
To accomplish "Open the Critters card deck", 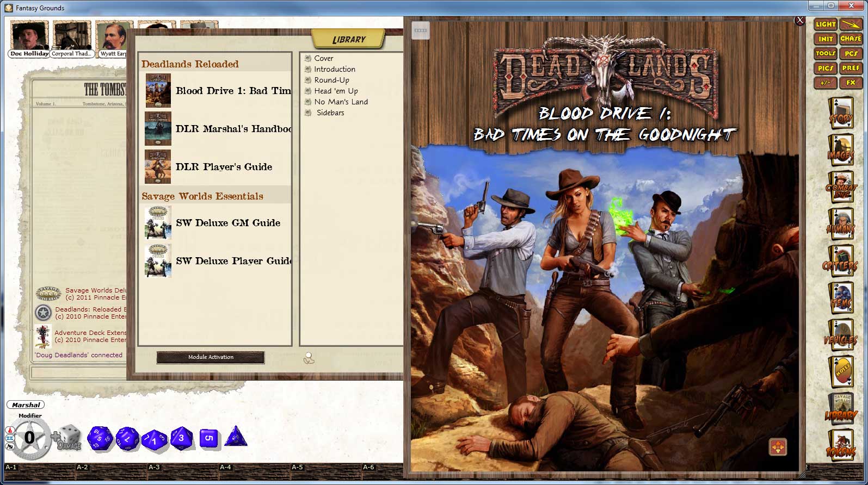I will click(840, 261).
